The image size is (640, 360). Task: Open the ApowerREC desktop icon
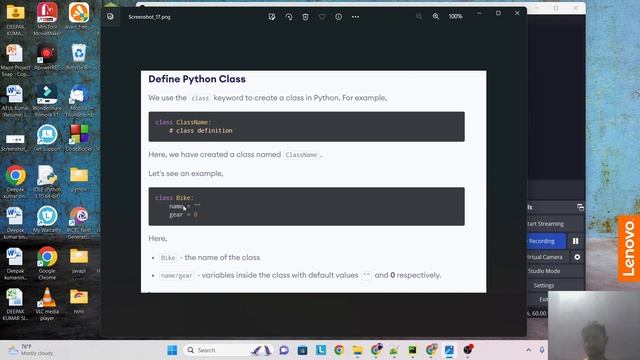(x=47, y=57)
